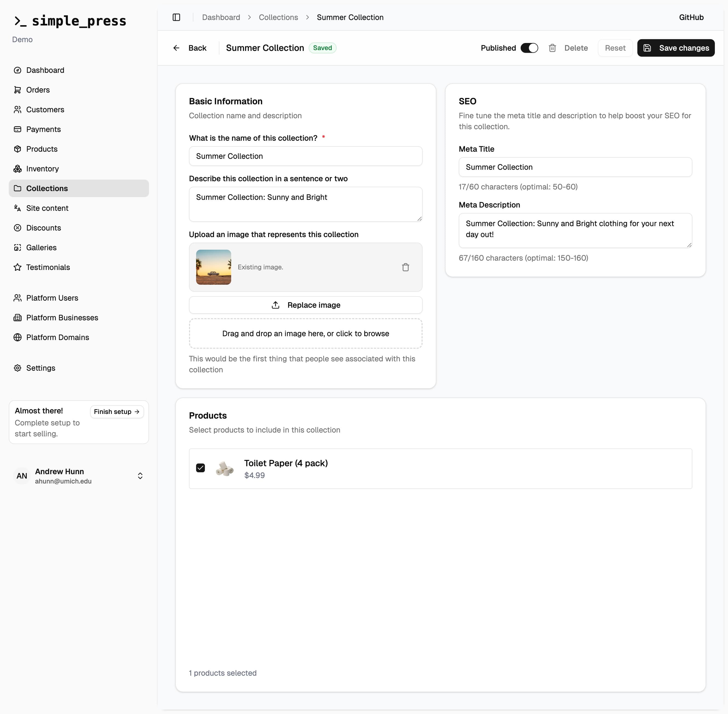Click Dashboard breadcrumb link

tap(221, 17)
